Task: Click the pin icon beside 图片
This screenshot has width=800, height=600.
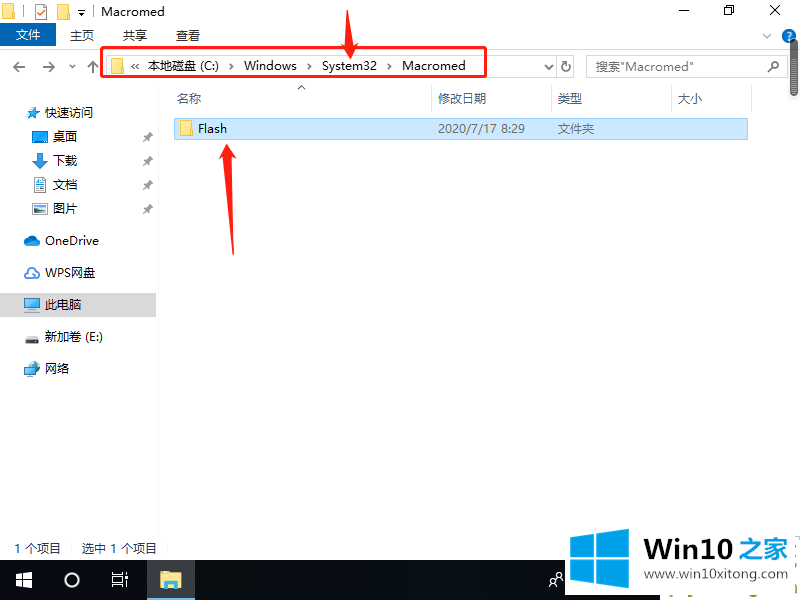Action: point(147,209)
